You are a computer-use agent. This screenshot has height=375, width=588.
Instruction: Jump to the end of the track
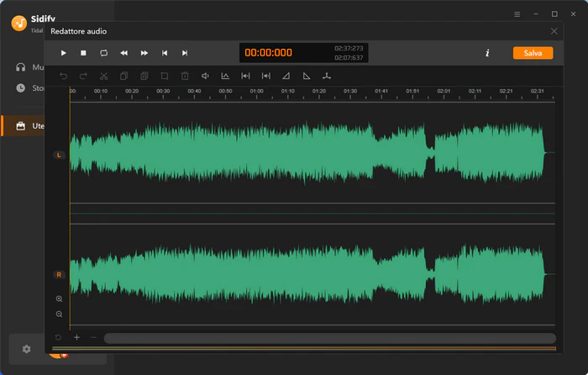pyautogui.click(x=185, y=53)
